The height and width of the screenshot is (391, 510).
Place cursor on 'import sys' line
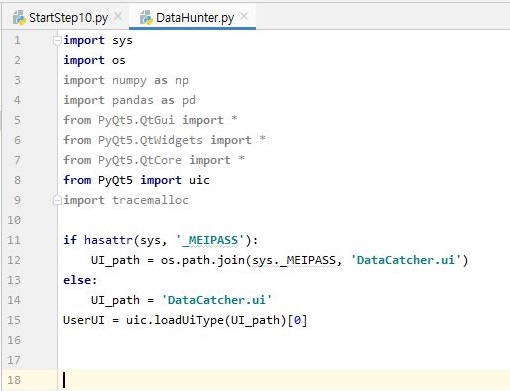(98, 41)
